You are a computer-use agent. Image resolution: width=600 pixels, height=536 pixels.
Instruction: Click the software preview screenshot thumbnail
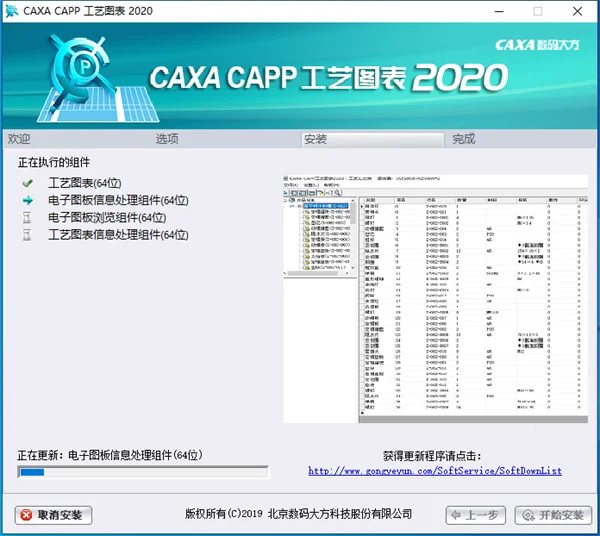(435, 299)
